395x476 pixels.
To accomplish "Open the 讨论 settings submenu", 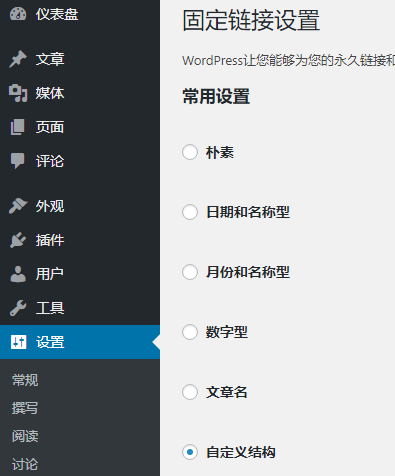I will pyautogui.click(x=25, y=464).
